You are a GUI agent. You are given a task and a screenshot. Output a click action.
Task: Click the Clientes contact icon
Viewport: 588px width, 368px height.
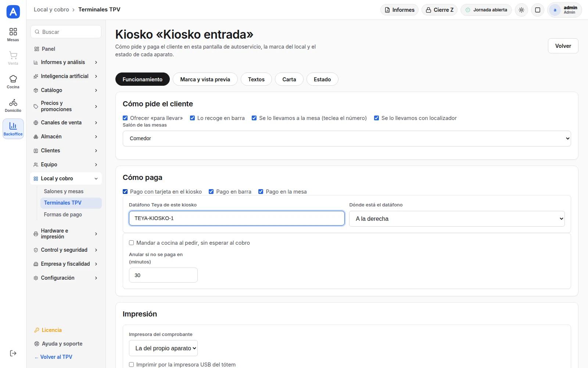pos(36,151)
